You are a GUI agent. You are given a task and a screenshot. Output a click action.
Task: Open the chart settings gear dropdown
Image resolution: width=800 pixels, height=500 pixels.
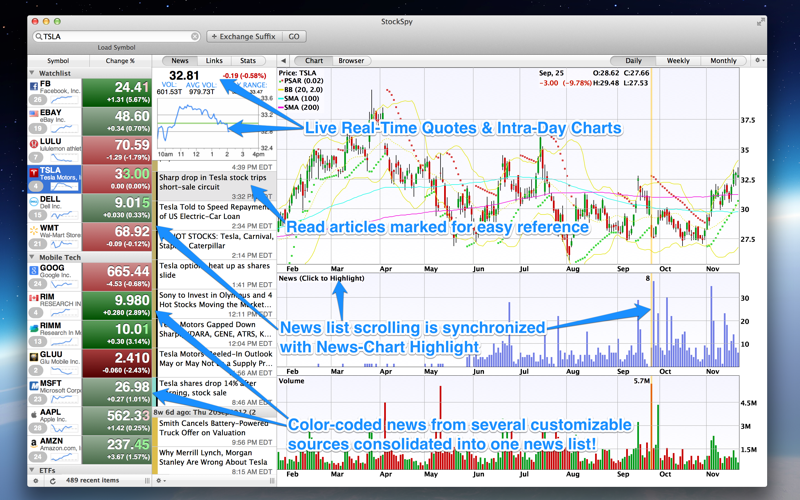pos(759,60)
